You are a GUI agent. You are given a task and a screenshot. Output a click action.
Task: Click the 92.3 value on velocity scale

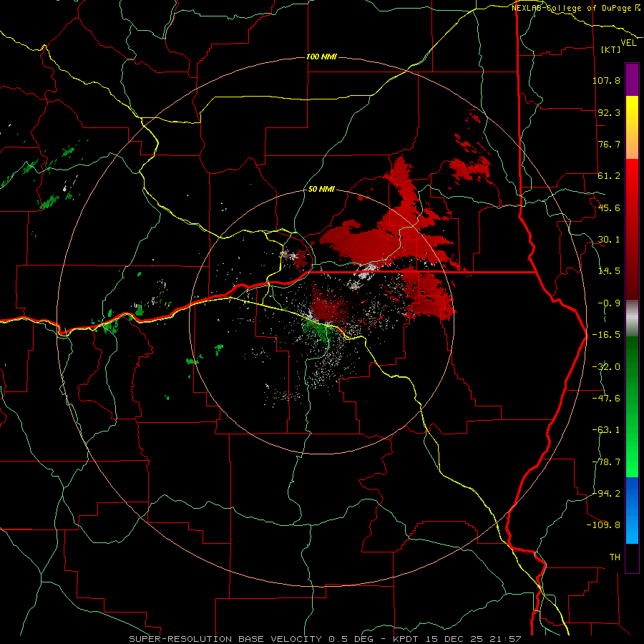pos(609,112)
